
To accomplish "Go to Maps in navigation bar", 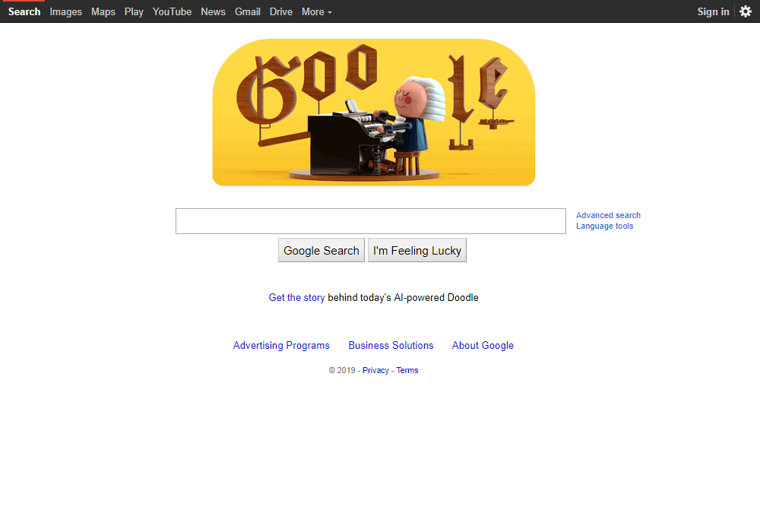I will point(103,11).
